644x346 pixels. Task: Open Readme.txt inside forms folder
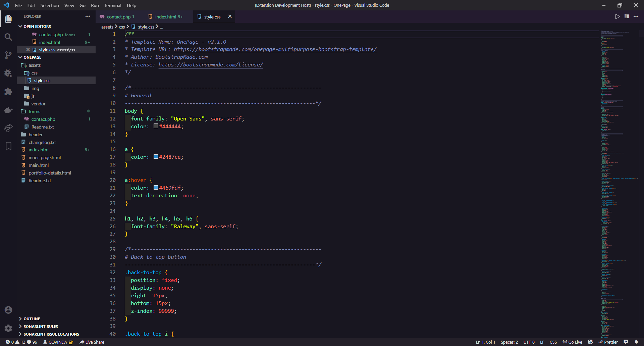click(56, 127)
